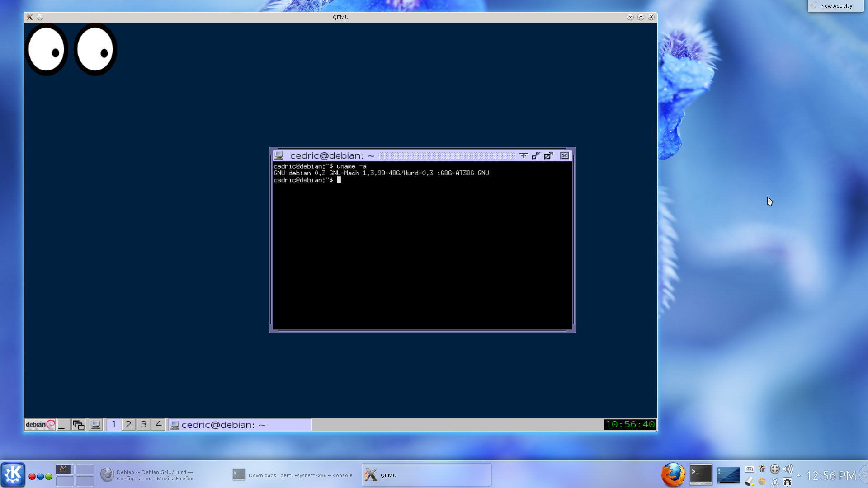The height and width of the screenshot is (488, 868).
Task: Open the window list icon in guest taskbar
Action: [79, 425]
